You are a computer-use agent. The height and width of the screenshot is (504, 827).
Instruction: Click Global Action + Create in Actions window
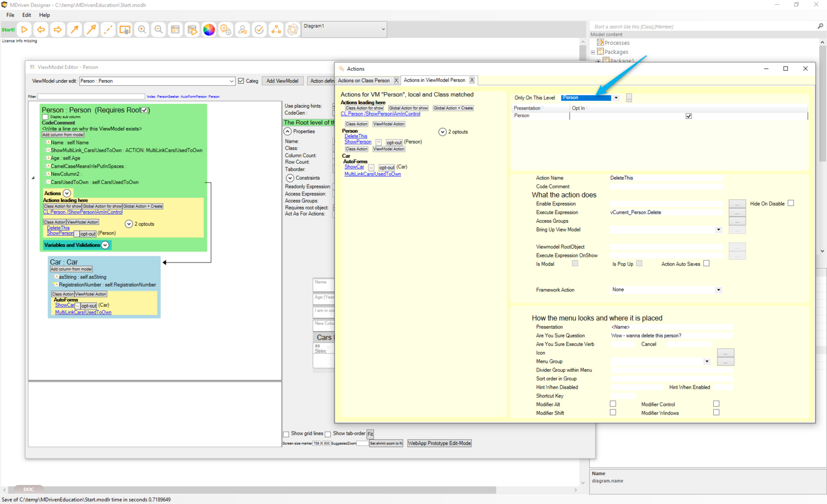453,108
